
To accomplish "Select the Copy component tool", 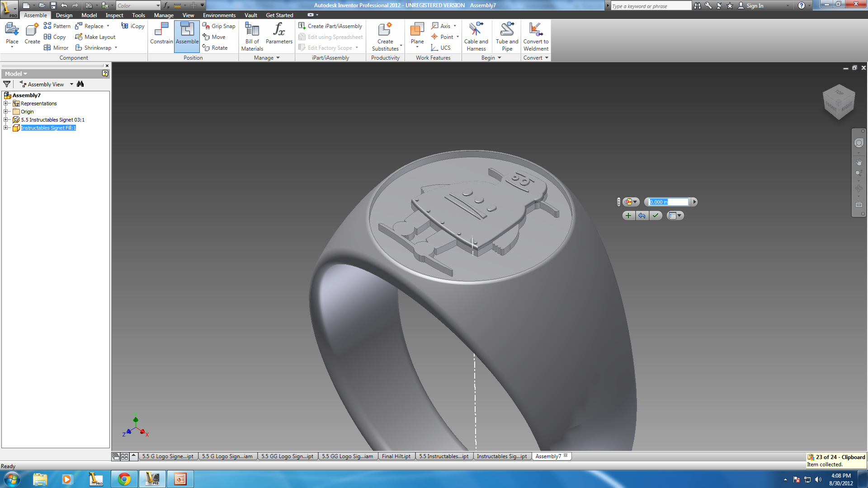I will point(55,37).
